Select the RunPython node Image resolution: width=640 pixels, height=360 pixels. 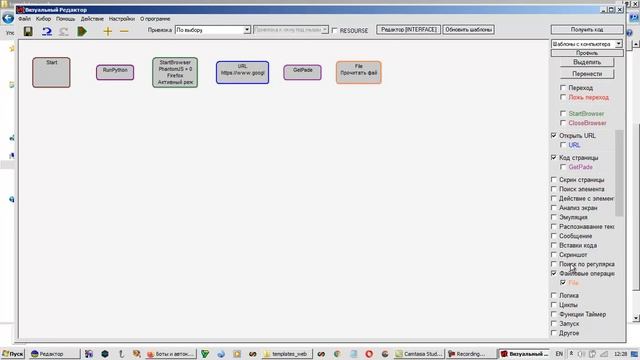pos(115,72)
